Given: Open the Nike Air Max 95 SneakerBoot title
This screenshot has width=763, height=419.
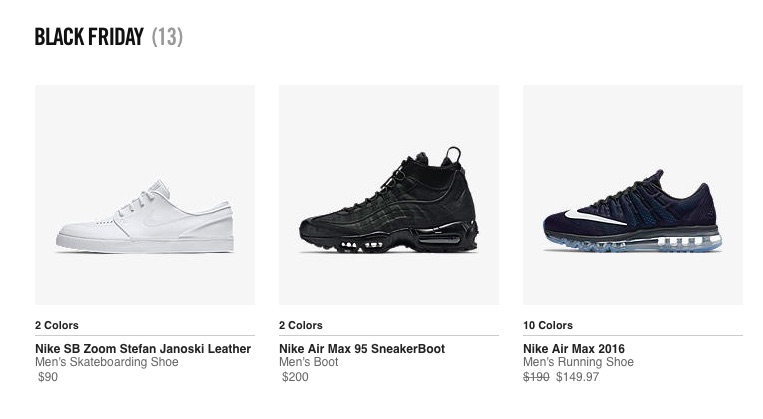Looking at the screenshot, I should point(362,349).
